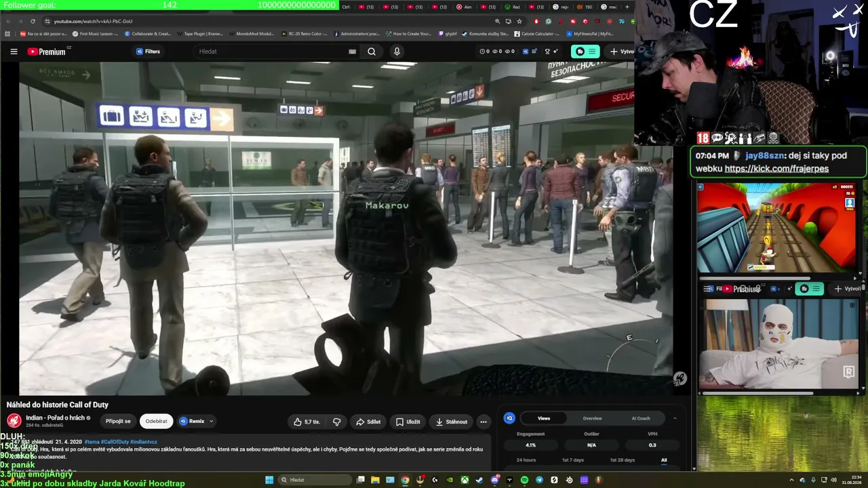Select the Views tab in vidIQ panel
868x488 pixels.
[x=544, y=418]
